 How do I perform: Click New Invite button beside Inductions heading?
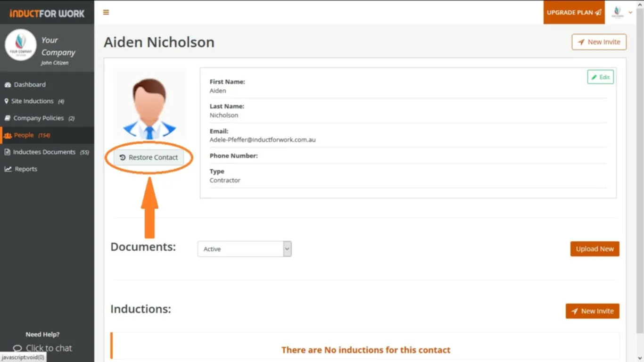[x=592, y=311]
